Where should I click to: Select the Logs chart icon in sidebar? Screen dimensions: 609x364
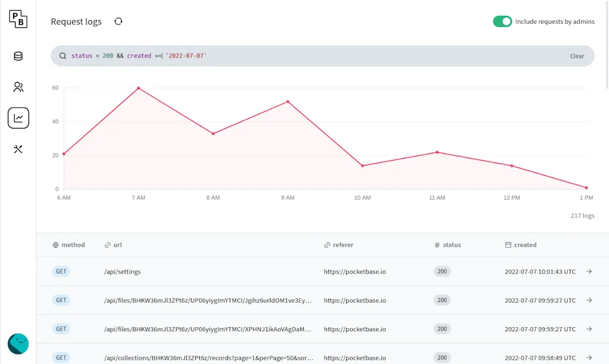click(x=18, y=118)
